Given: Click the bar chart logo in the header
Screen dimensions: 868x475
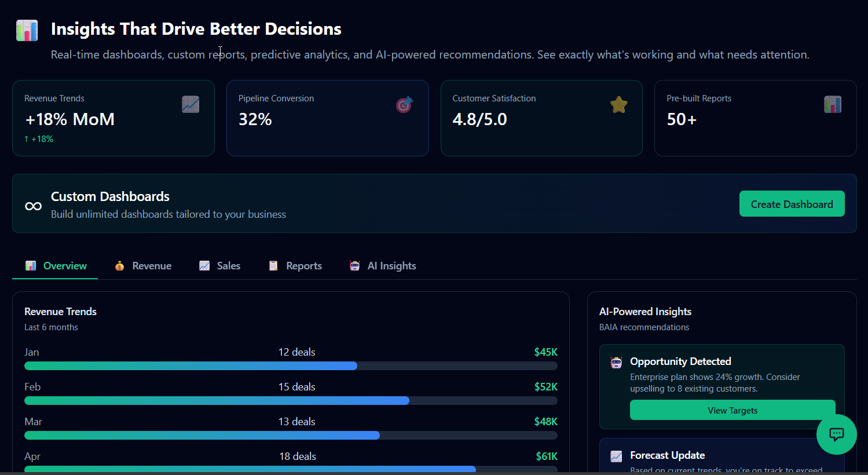Looking at the screenshot, I should click(27, 31).
